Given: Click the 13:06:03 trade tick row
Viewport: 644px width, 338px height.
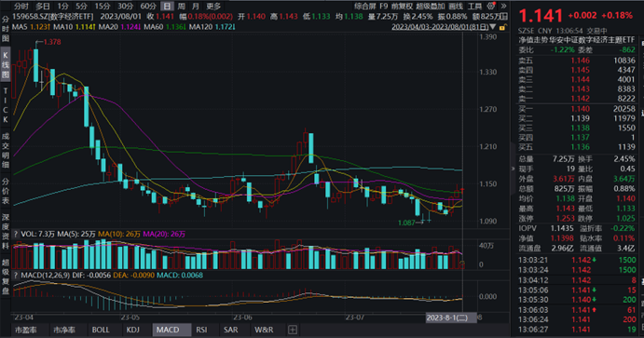Looking at the screenshot, I should (x=577, y=310).
